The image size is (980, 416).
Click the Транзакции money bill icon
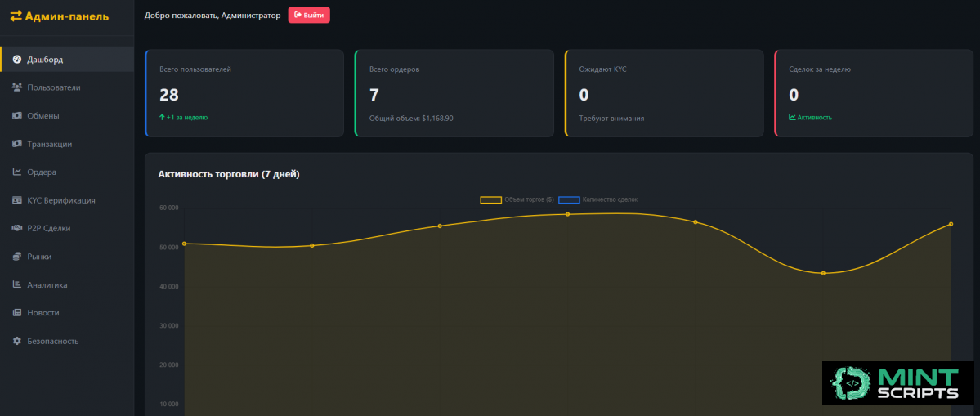(x=17, y=144)
